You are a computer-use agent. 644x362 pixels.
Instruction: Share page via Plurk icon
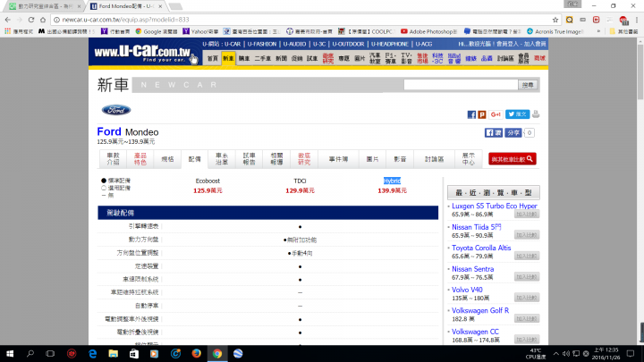(x=482, y=114)
